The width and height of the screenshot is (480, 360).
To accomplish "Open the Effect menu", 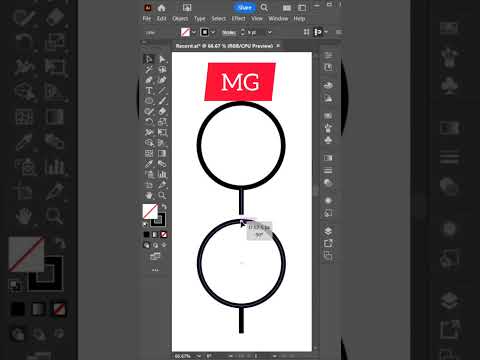I will pos(238,19).
